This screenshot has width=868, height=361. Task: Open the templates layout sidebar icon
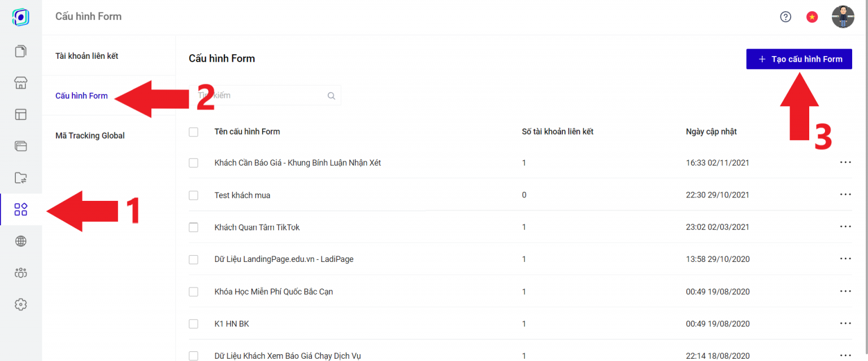(x=21, y=115)
